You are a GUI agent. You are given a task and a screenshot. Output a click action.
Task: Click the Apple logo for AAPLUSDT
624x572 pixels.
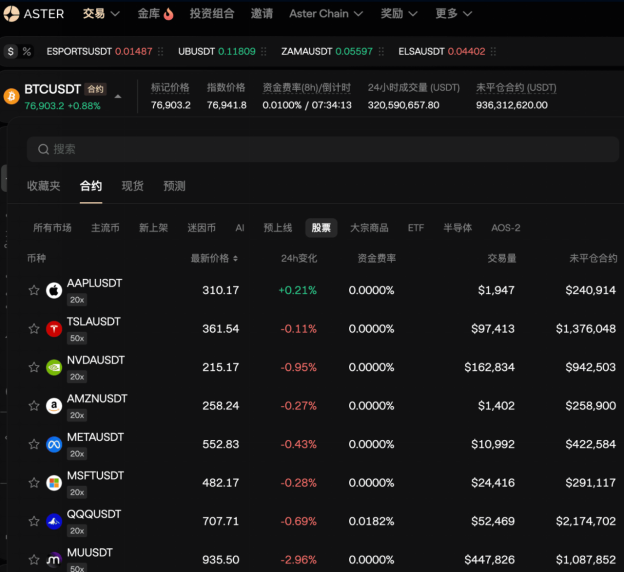click(x=54, y=291)
